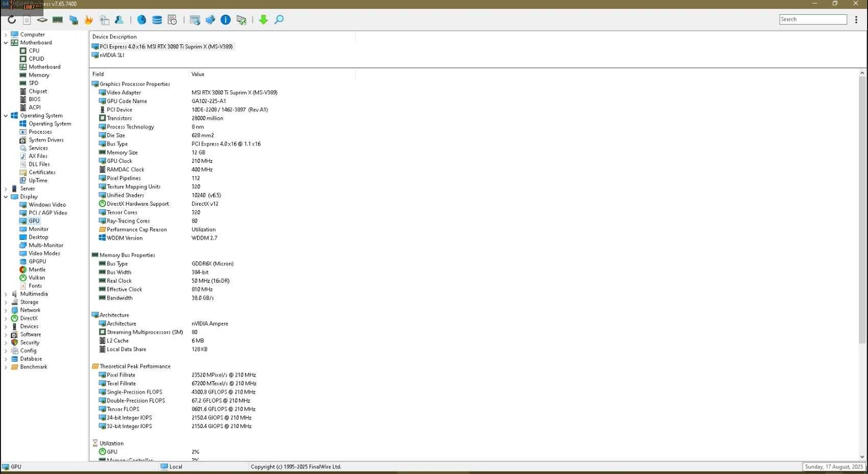868x474 pixels.
Task: Collapse the Display tree node
Action: (6, 197)
